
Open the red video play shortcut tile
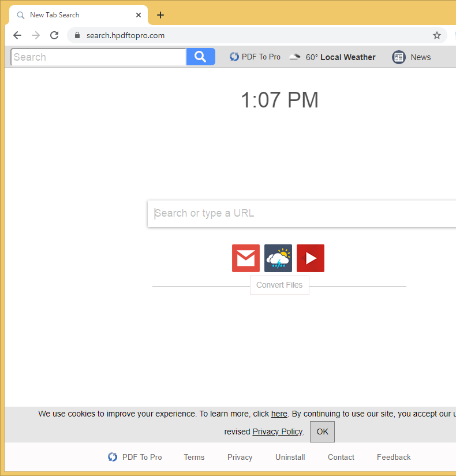click(311, 258)
